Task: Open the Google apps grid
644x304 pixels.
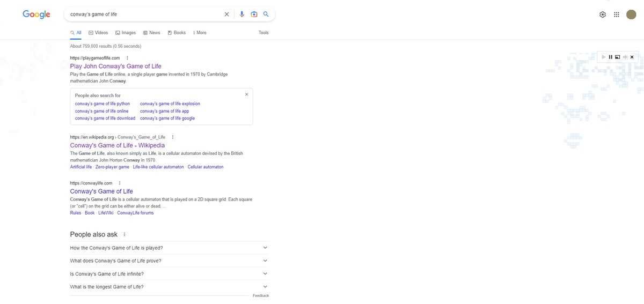Action: (x=617, y=14)
